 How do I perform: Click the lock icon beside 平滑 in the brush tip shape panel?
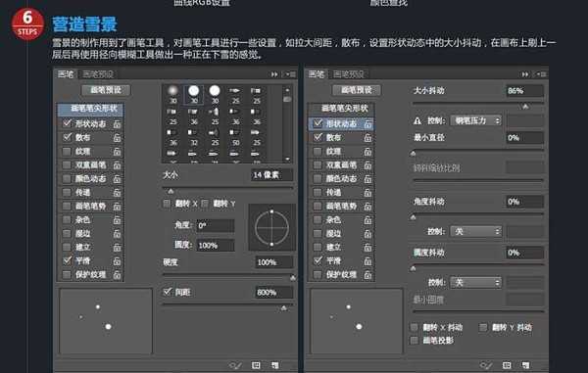tap(117, 261)
